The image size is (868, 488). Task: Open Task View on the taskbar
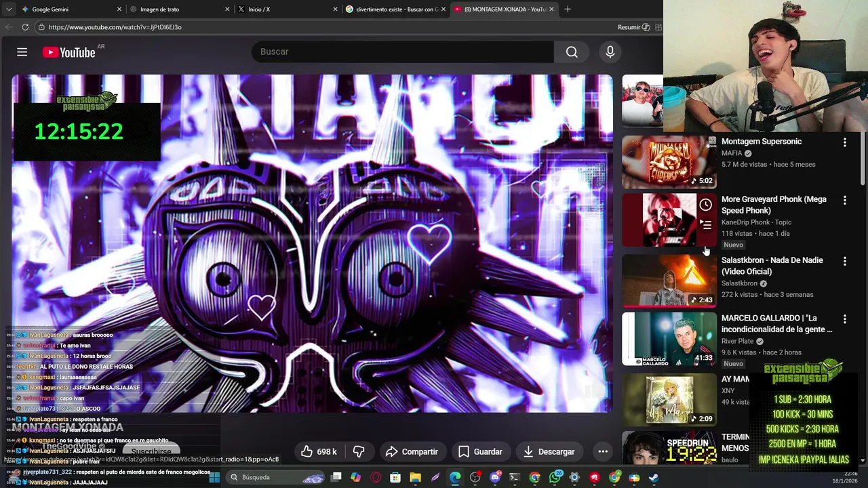coord(336,477)
